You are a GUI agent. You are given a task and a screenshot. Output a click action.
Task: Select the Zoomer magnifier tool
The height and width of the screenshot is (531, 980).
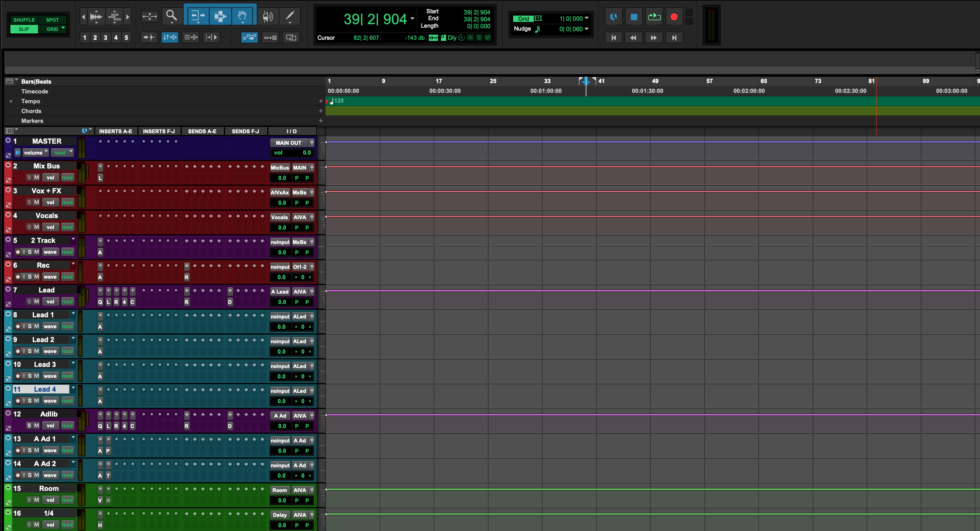click(x=172, y=16)
